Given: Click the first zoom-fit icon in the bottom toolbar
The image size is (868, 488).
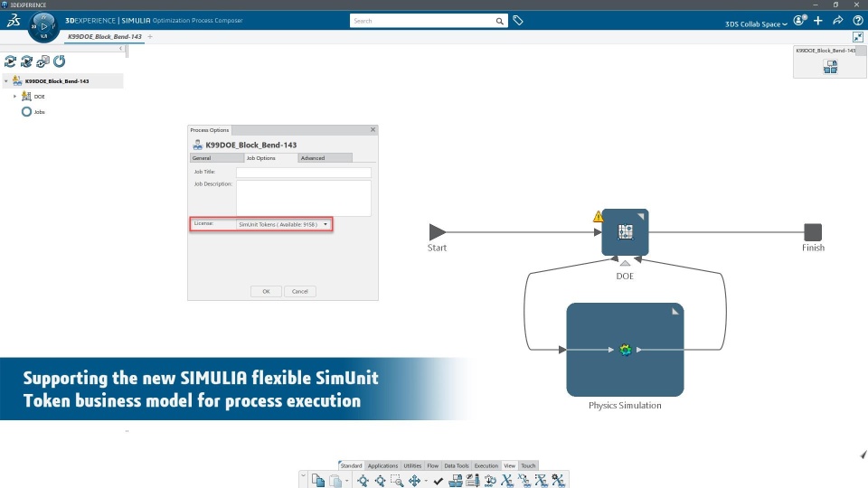Looking at the screenshot, I should tap(363, 480).
